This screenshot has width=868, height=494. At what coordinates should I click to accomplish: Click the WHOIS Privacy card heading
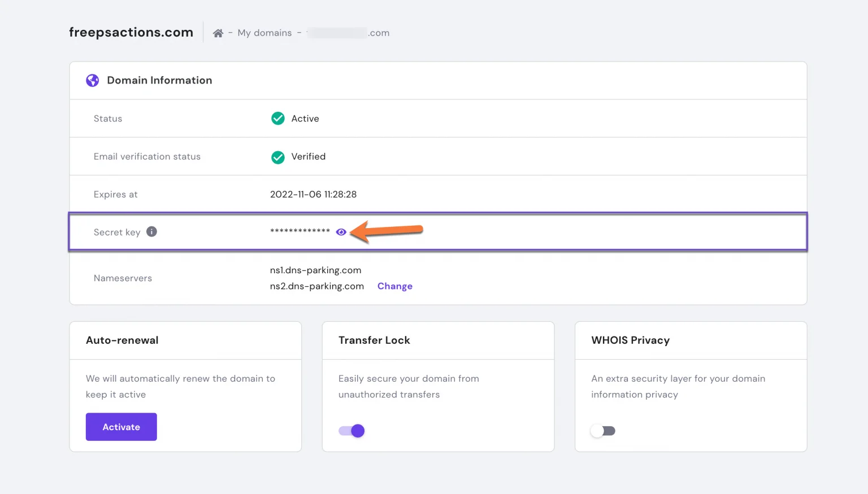[x=630, y=340]
